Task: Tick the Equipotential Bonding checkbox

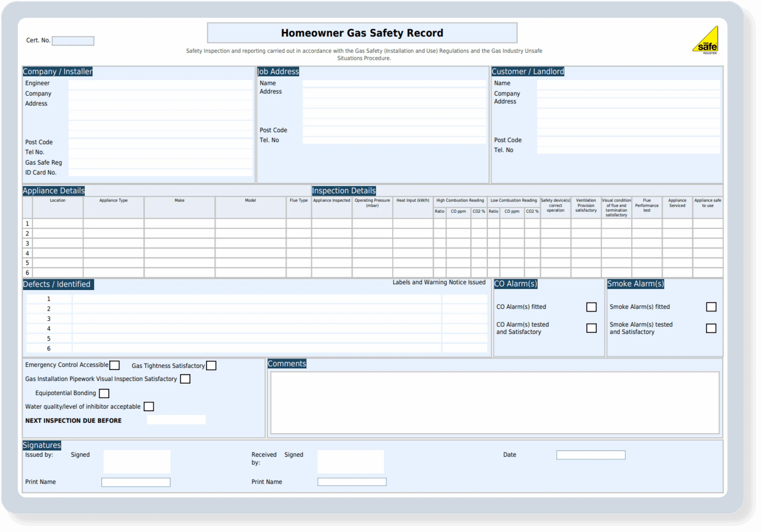Action: 104,393
